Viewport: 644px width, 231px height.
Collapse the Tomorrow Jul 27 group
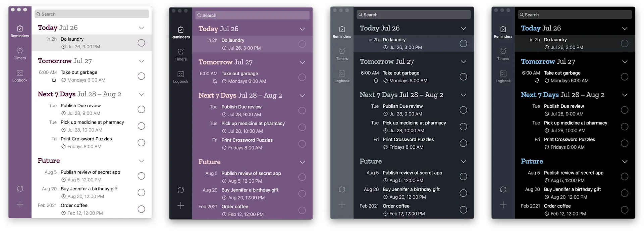141,61
